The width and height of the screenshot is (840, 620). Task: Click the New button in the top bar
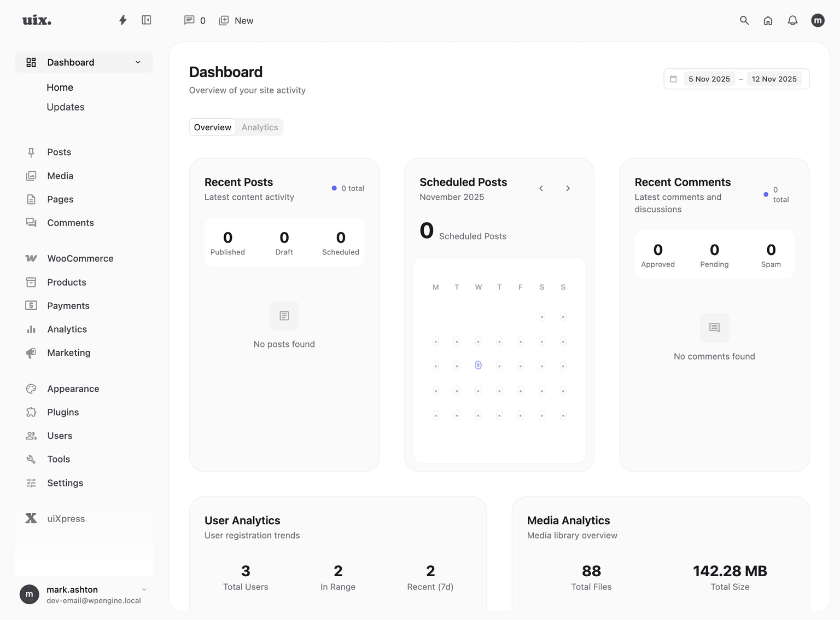pos(236,20)
